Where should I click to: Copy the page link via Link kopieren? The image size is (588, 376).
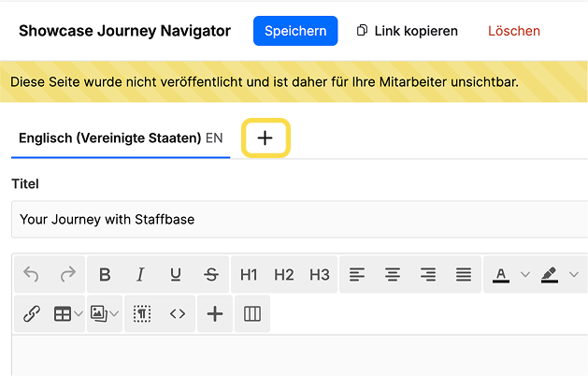click(408, 31)
